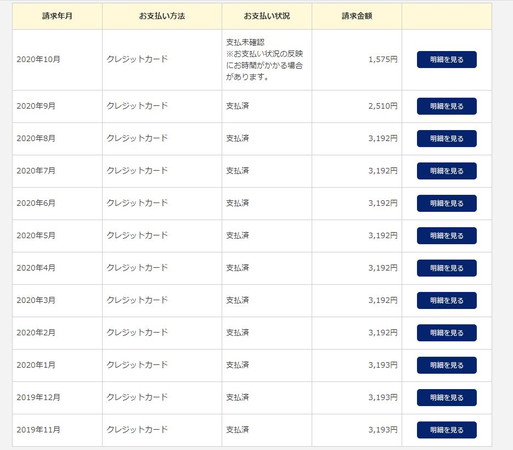View details for the 2020年10月 bill
This screenshot has width=513, height=450.
click(447, 60)
